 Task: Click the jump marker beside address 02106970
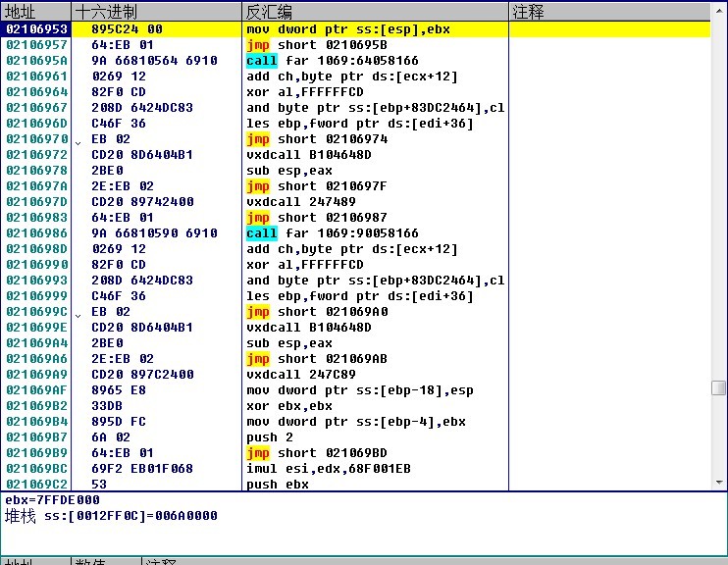tap(78, 142)
